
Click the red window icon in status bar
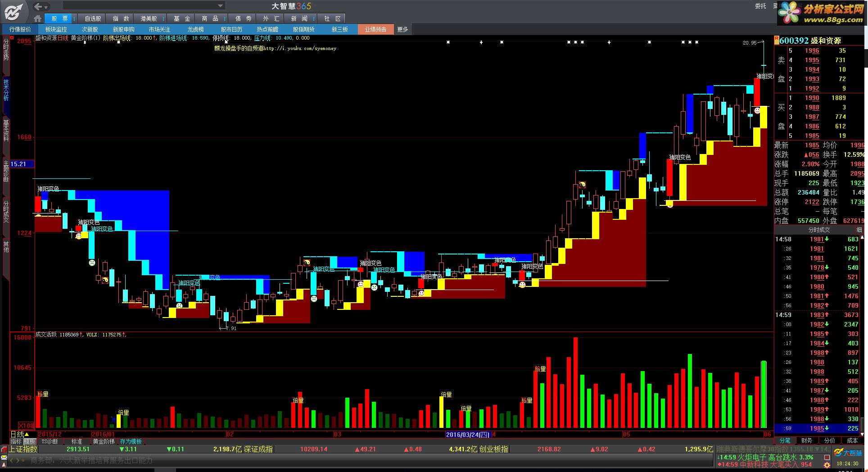[4, 449]
